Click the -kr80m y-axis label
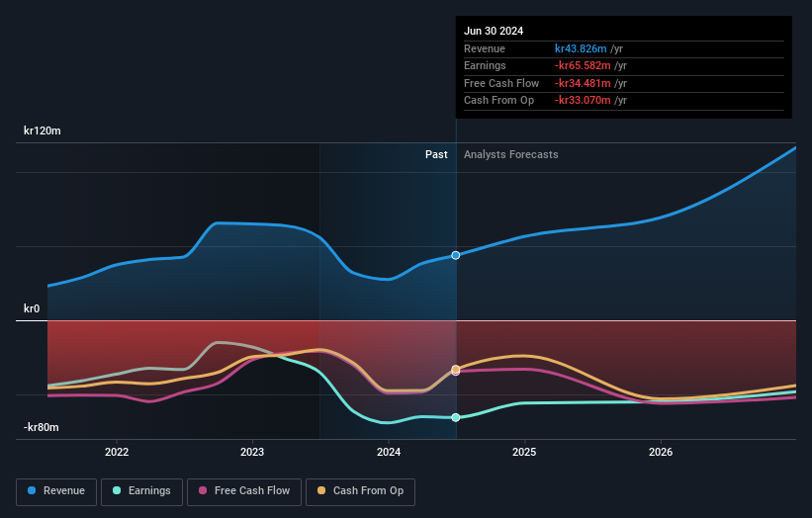This screenshot has width=812, height=518. [41, 427]
